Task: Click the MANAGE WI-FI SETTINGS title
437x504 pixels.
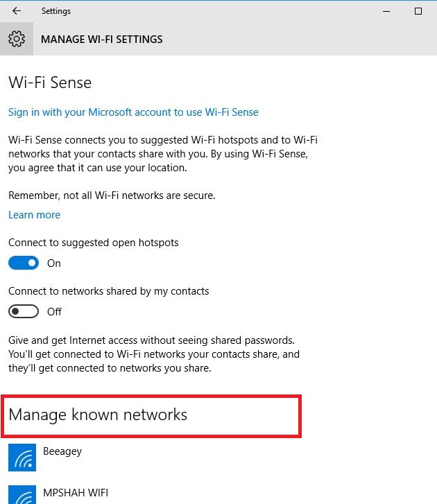Action: 101,40
